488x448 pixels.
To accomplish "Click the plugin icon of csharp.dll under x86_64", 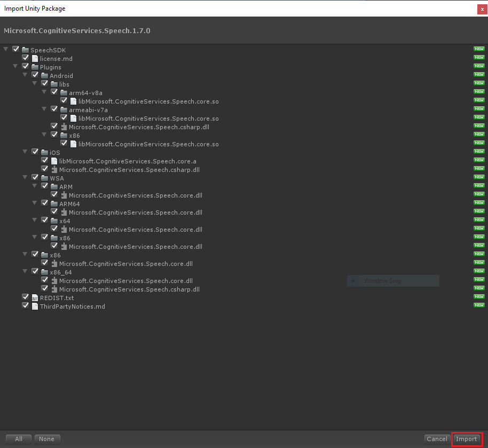I will click(x=54, y=289).
